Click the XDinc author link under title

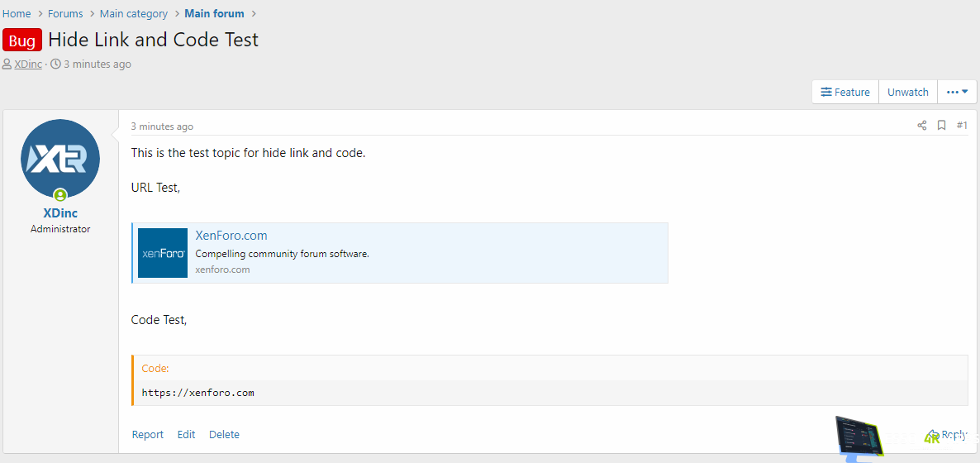click(28, 64)
